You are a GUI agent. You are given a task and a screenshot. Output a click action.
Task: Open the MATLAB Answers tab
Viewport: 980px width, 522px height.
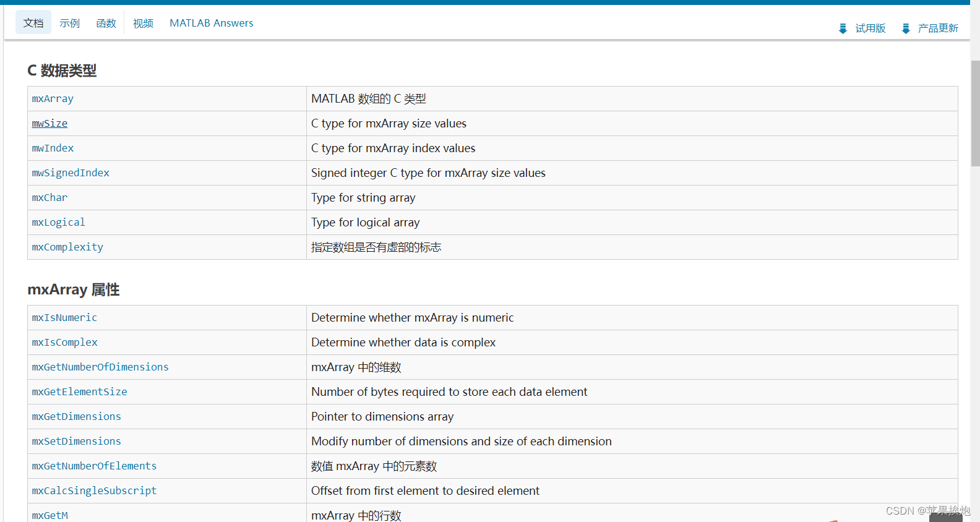click(x=212, y=23)
